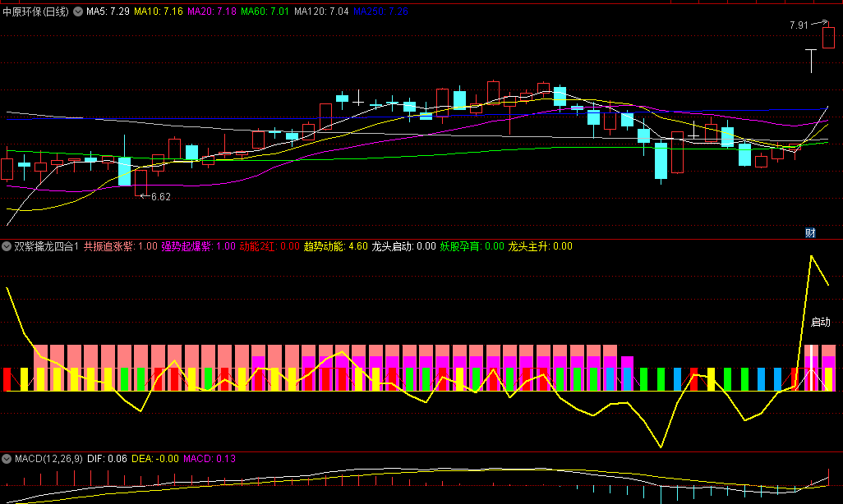Click the MA120: 7.04 label
Viewport: 843px width, 504px height.
321,11
